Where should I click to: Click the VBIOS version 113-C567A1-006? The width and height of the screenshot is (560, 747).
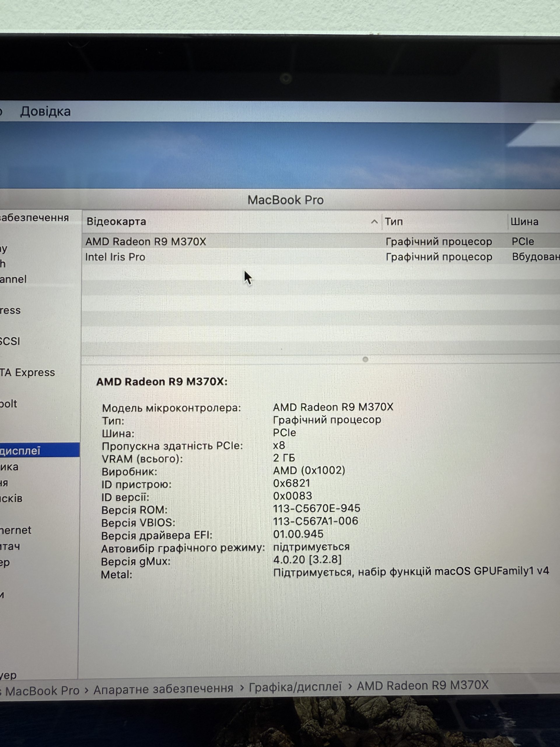point(316,521)
